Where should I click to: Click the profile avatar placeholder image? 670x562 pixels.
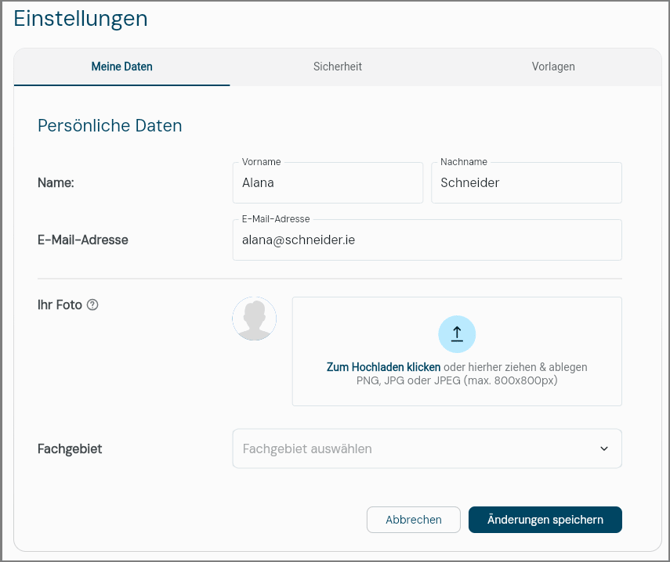click(x=255, y=319)
